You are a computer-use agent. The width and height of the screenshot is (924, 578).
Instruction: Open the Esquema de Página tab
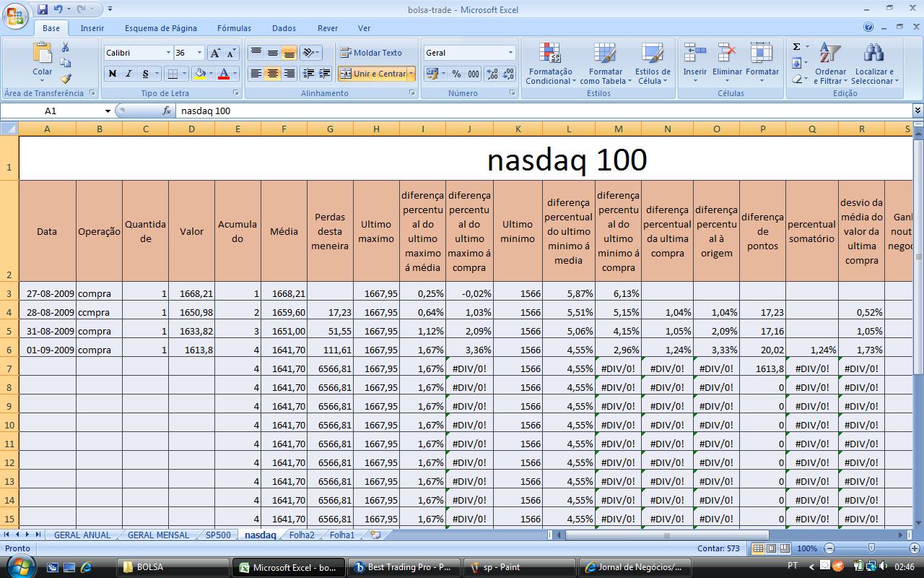tap(160, 28)
